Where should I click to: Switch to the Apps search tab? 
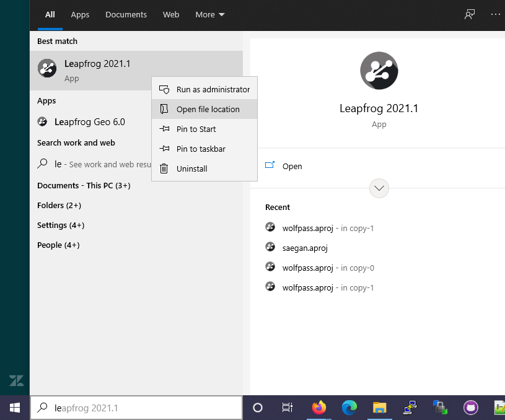80,15
